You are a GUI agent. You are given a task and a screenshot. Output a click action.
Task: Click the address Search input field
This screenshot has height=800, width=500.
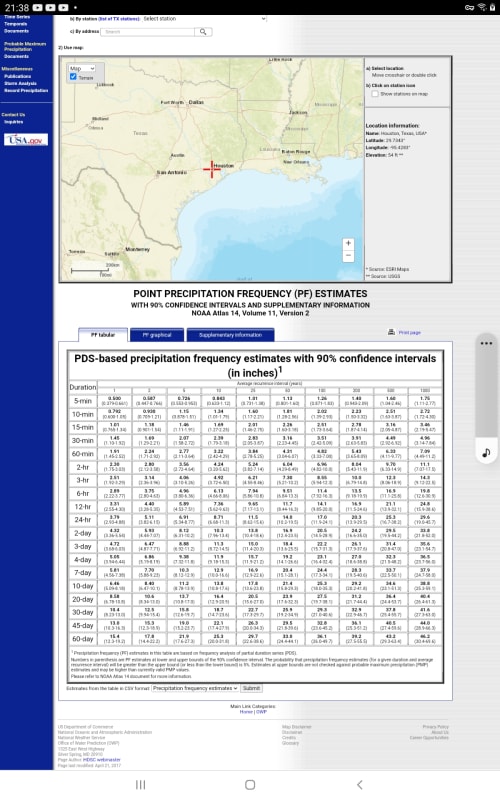click(x=147, y=32)
